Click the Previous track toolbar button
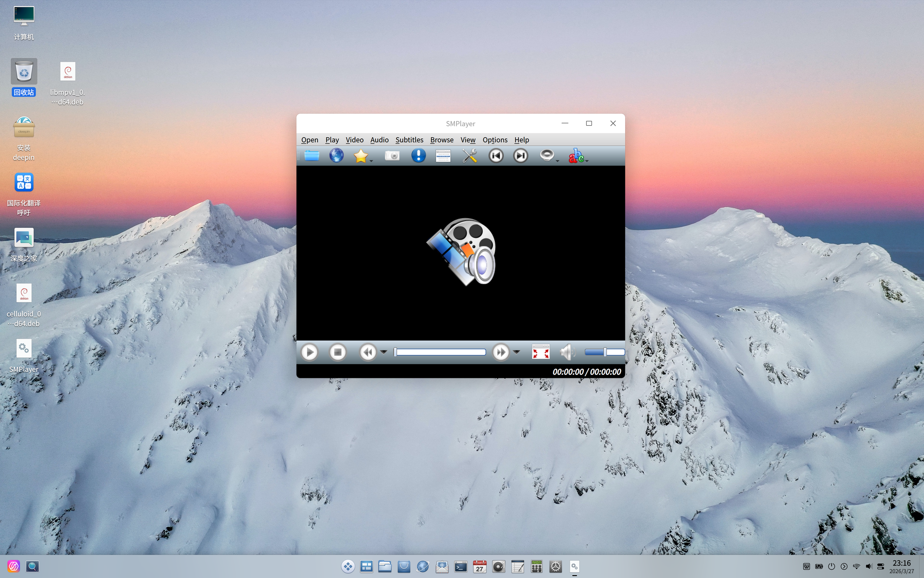Image resolution: width=924 pixels, height=578 pixels. pyautogui.click(x=496, y=156)
